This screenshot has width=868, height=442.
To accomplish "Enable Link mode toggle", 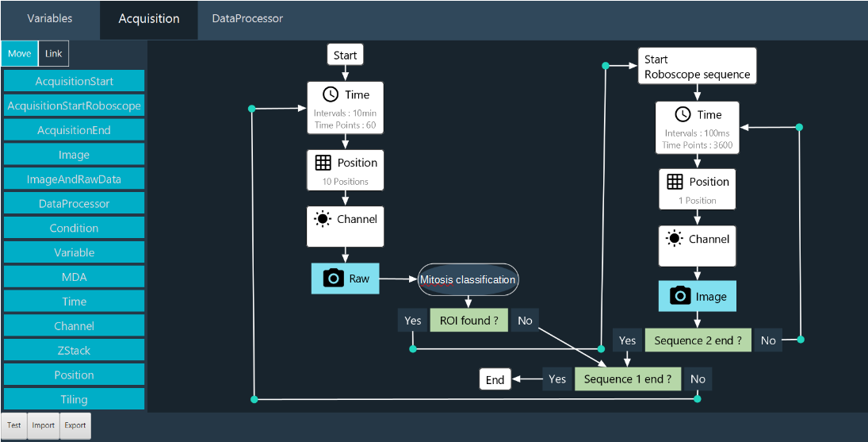I will (x=54, y=54).
